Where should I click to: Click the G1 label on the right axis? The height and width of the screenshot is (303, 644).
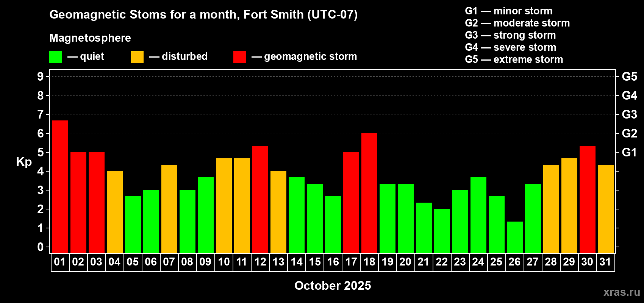tap(629, 153)
